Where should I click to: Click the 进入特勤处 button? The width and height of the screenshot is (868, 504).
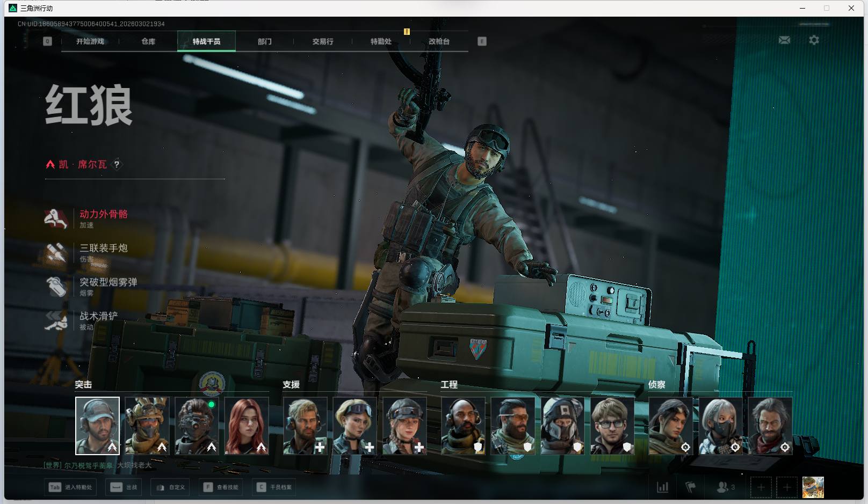click(70, 487)
